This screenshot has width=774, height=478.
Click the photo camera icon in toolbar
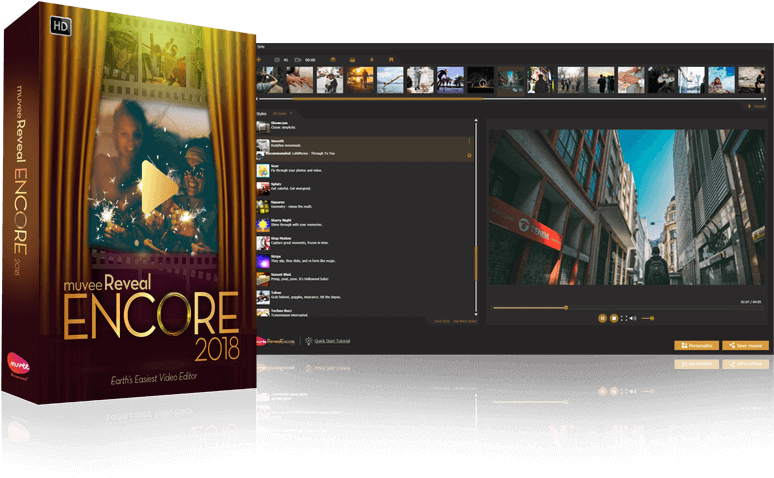point(277,60)
